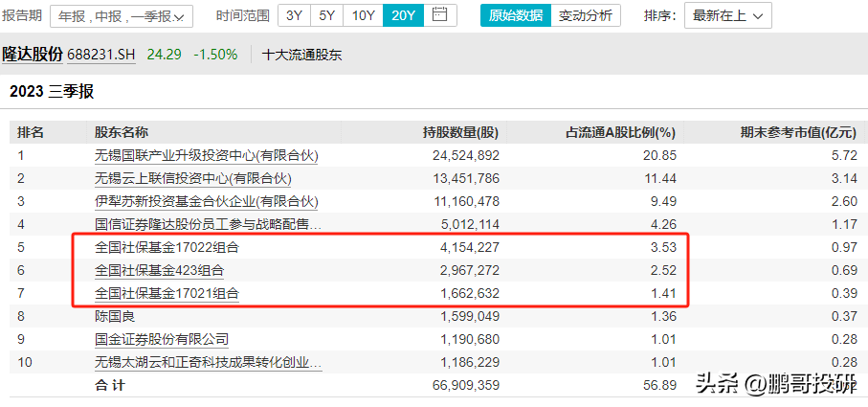Select the 5Y time range
The height and width of the screenshot is (407, 868).
pyautogui.click(x=326, y=15)
